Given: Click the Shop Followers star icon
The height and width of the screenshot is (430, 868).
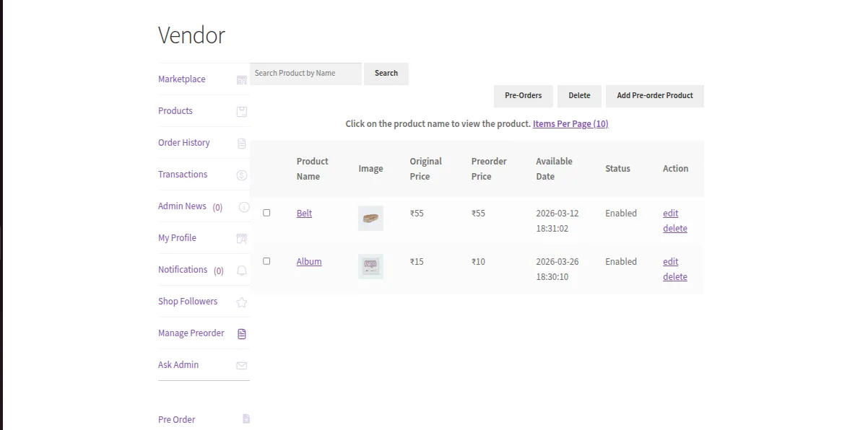Looking at the screenshot, I should tap(242, 302).
